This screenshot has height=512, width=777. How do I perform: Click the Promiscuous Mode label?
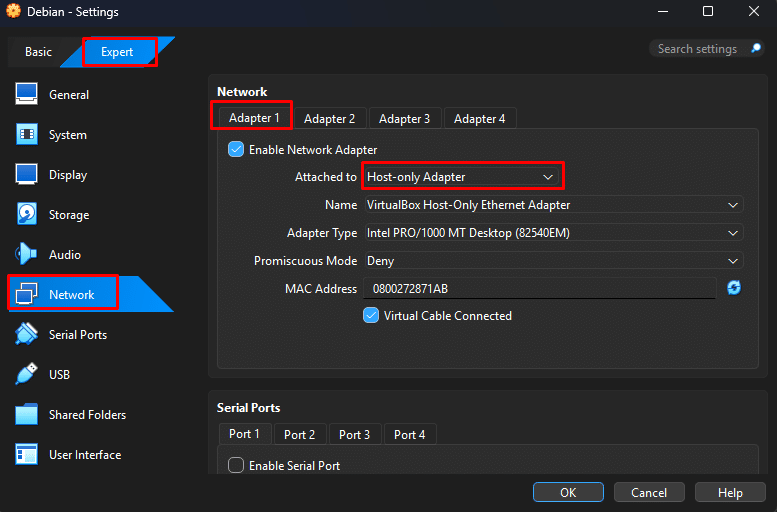tap(305, 261)
